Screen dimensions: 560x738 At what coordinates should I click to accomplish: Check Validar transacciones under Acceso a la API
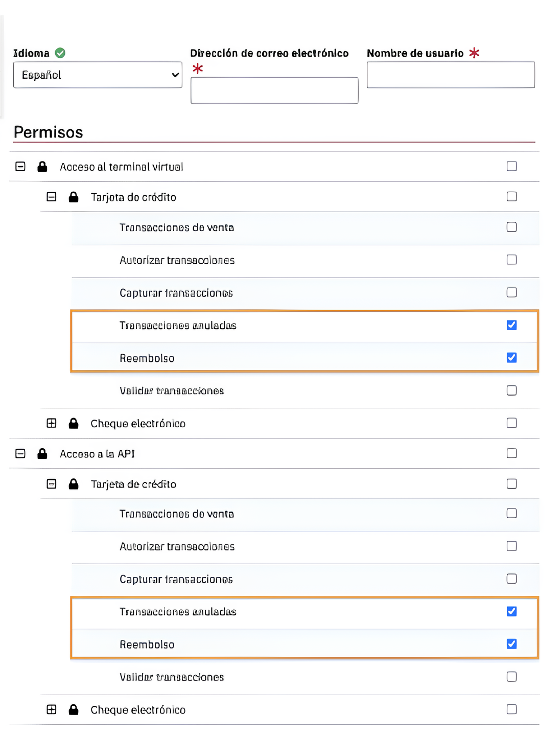[x=511, y=677]
